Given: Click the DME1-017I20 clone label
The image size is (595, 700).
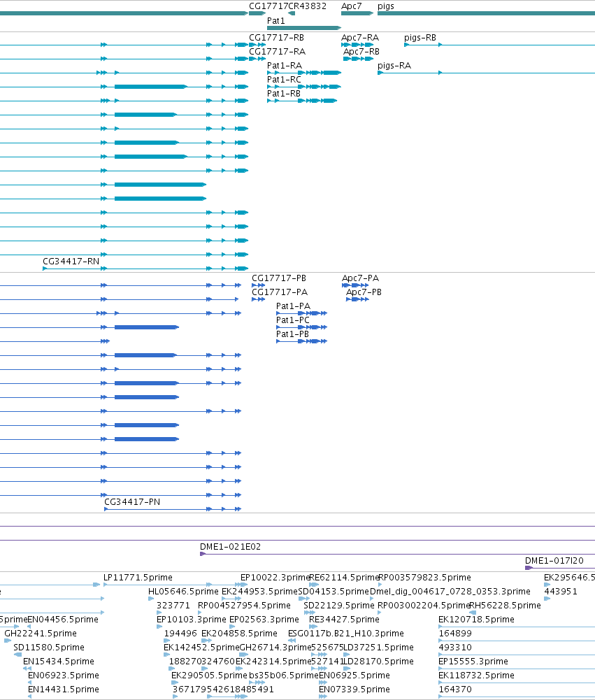Looking at the screenshot, I should tap(554, 561).
